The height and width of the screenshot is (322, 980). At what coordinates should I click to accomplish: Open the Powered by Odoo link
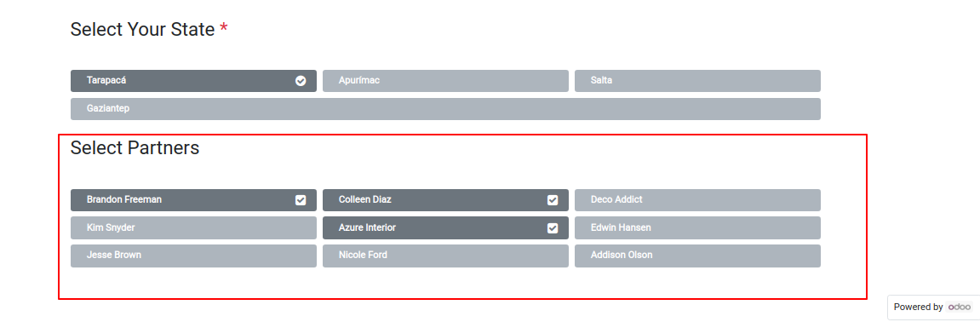(x=933, y=307)
